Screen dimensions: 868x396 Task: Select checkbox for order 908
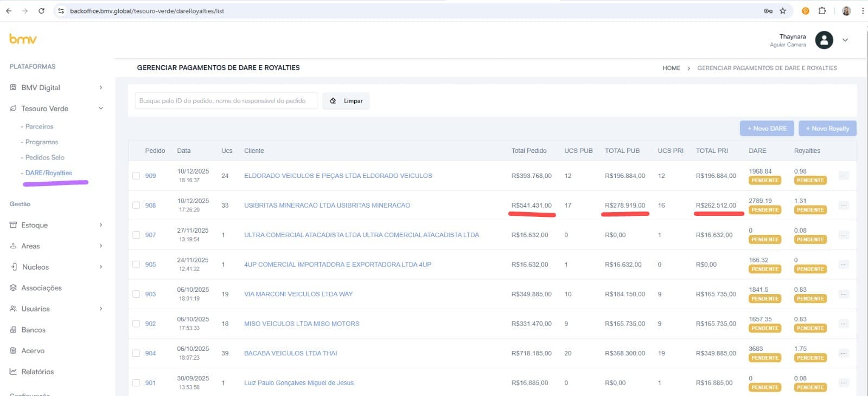tap(136, 206)
